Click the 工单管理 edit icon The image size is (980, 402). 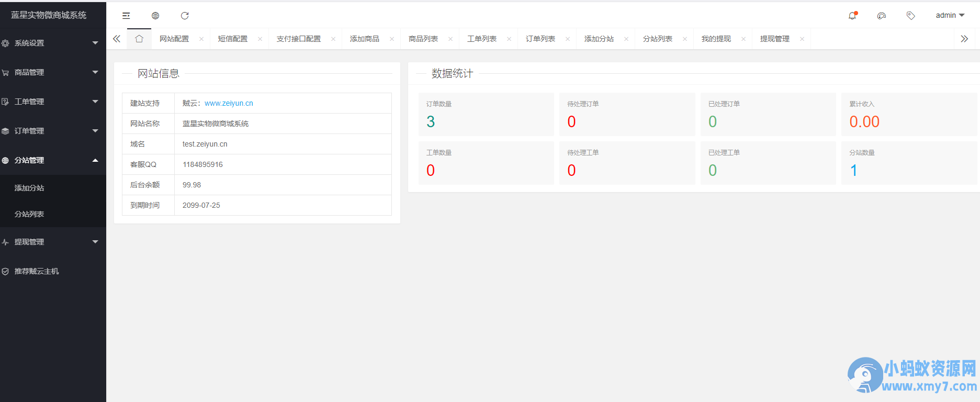click(5, 102)
